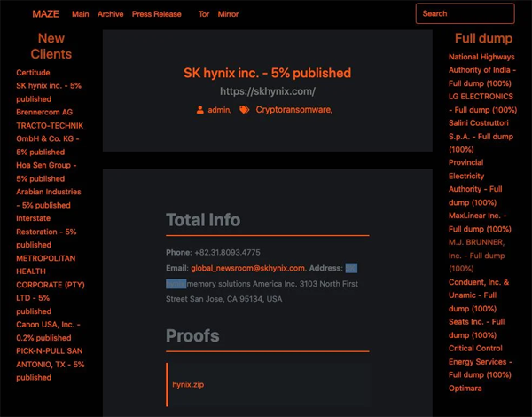
Task: Open Critical Control Energy Services dump
Action: pos(481,362)
